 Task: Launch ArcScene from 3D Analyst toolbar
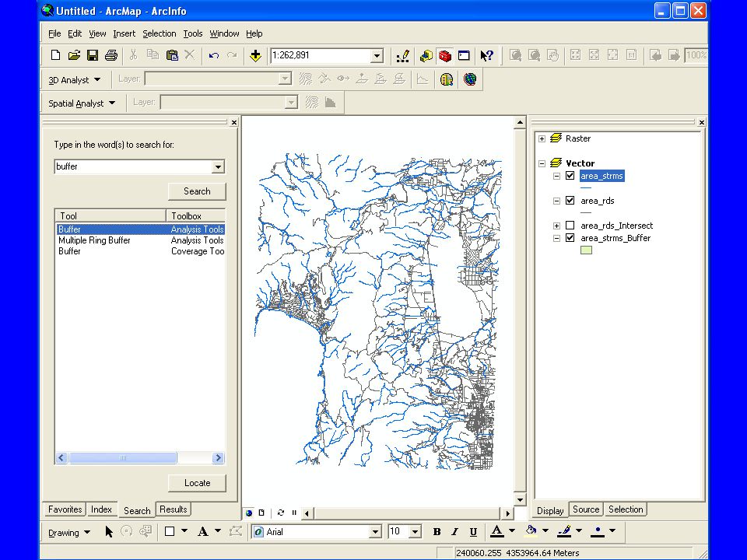[x=447, y=79]
